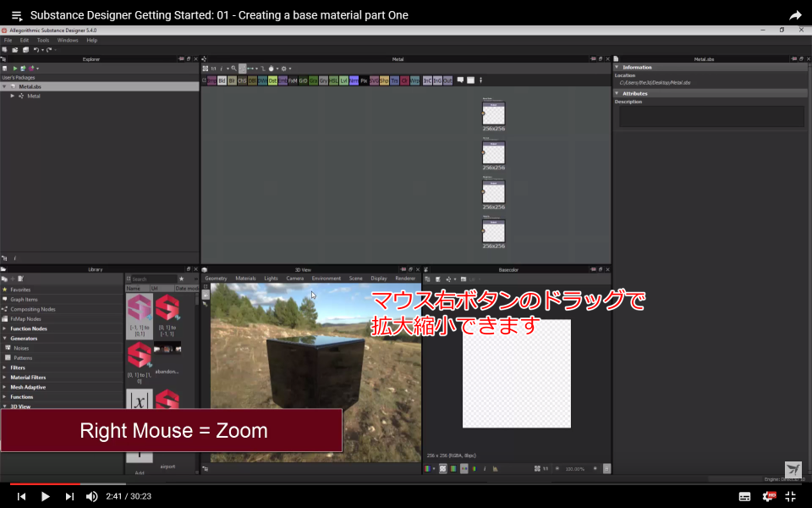Open YouTube playlist menu icon
The width and height of the screenshot is (812, 508).
[x=17, y=15]
